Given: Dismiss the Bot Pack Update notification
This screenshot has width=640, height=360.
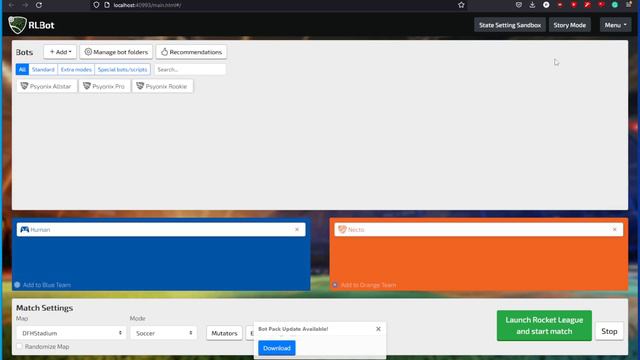Looking at the screenshot, I should (378, 329).
